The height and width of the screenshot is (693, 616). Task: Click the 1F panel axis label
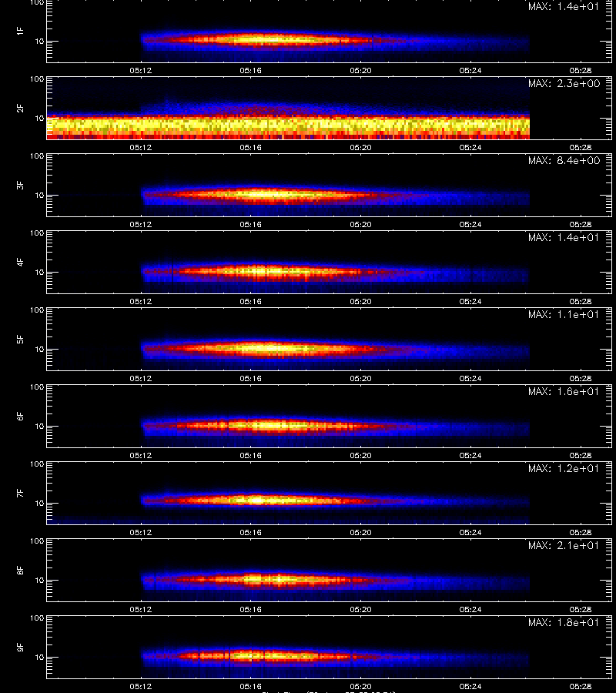pyautogui.click(x=20, y=31)
